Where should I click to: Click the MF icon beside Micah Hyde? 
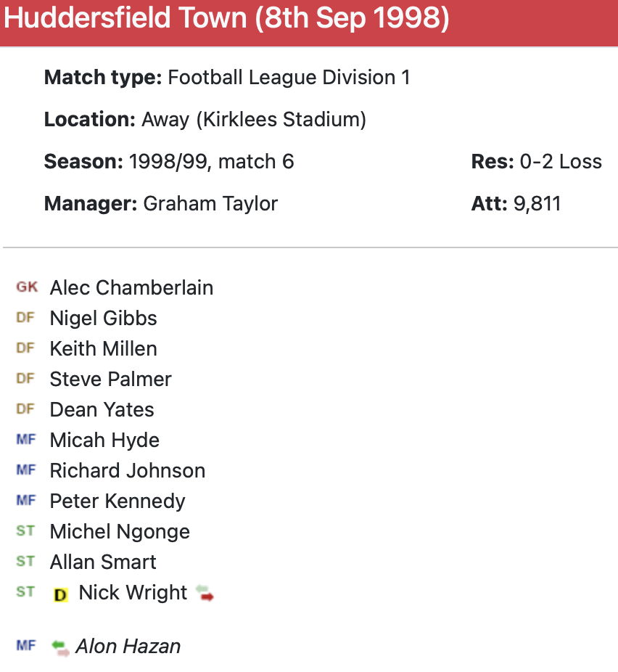tap(25, 440)
